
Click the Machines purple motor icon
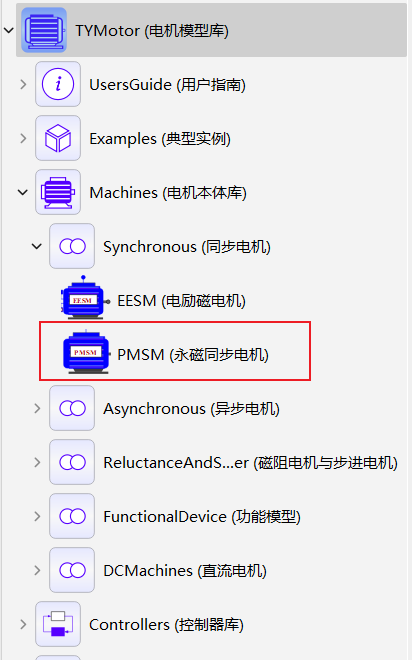tap(58, 192)
